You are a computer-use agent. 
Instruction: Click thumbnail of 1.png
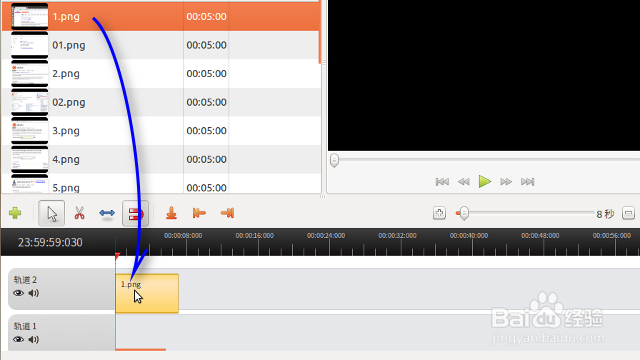coord(29,16)
